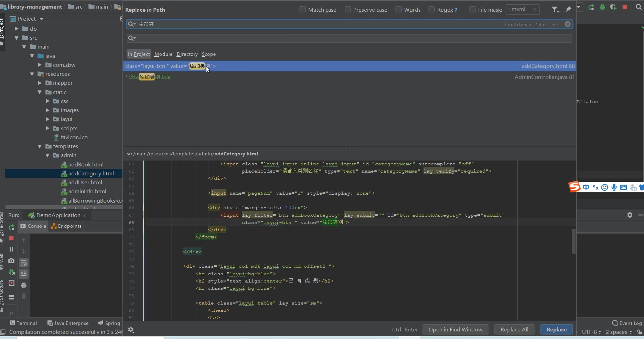Pause program output in the Run panel
The image size is (644, 339).
tap(11, 249)
